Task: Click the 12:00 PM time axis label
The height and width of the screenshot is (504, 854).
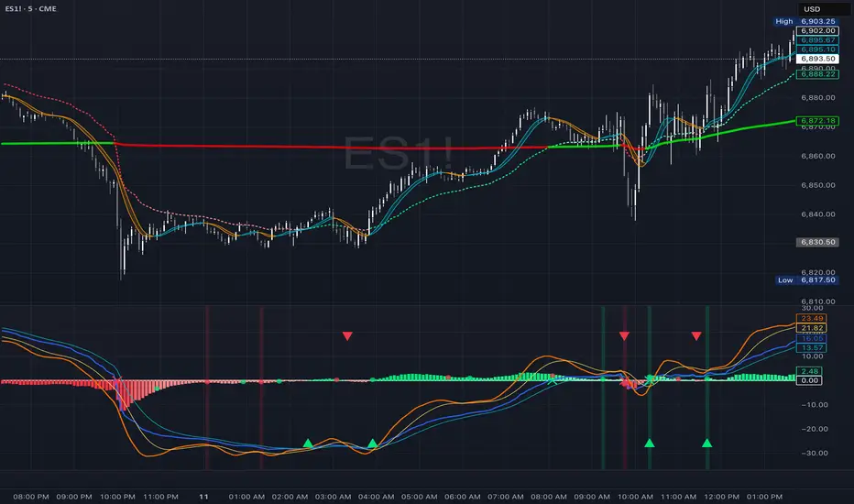Action: coord(722,497)
